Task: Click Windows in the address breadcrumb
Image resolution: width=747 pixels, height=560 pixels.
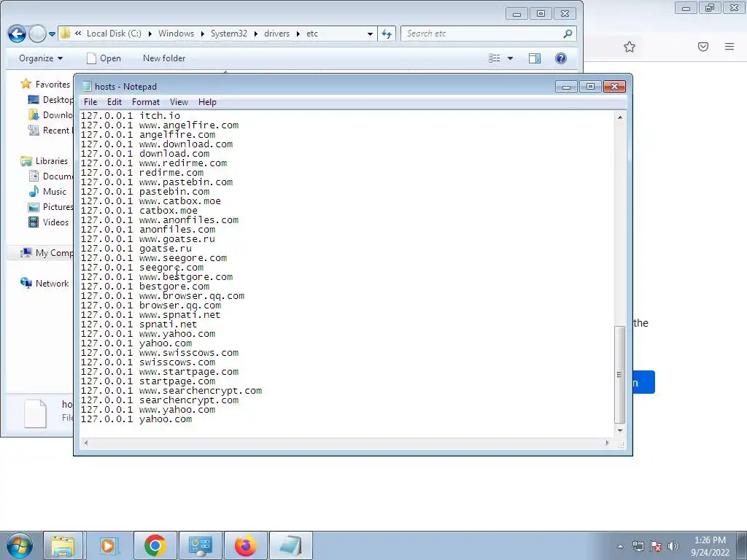Action: coord(176,34)
